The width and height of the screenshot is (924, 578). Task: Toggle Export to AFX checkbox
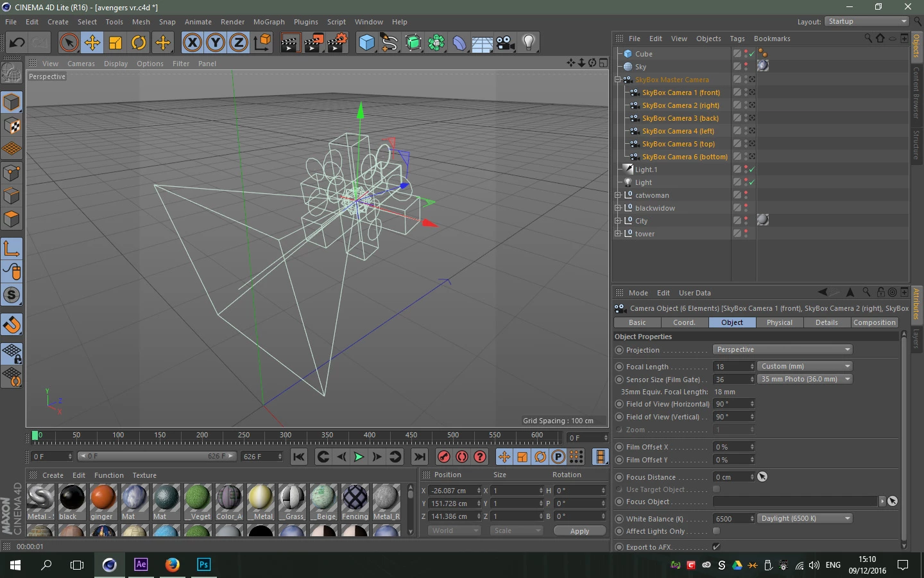[716, 547]
